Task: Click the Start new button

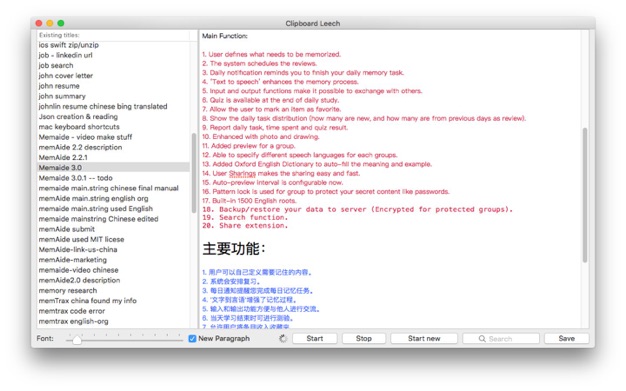Action: click(424, 339)
